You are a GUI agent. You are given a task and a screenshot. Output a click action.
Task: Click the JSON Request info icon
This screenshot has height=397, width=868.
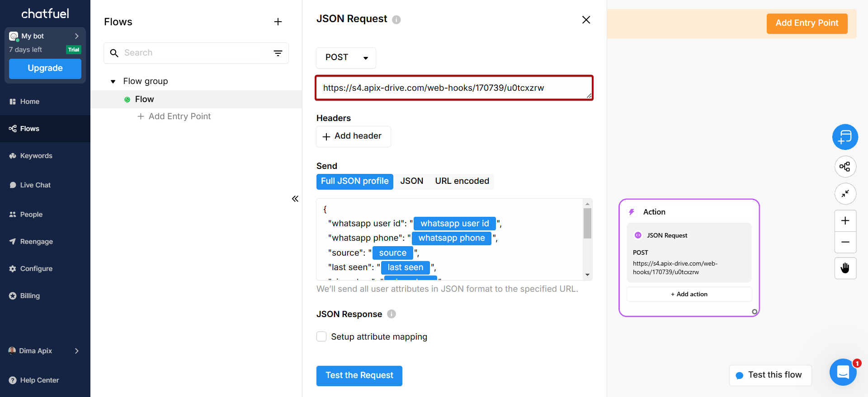pos(396,19)
